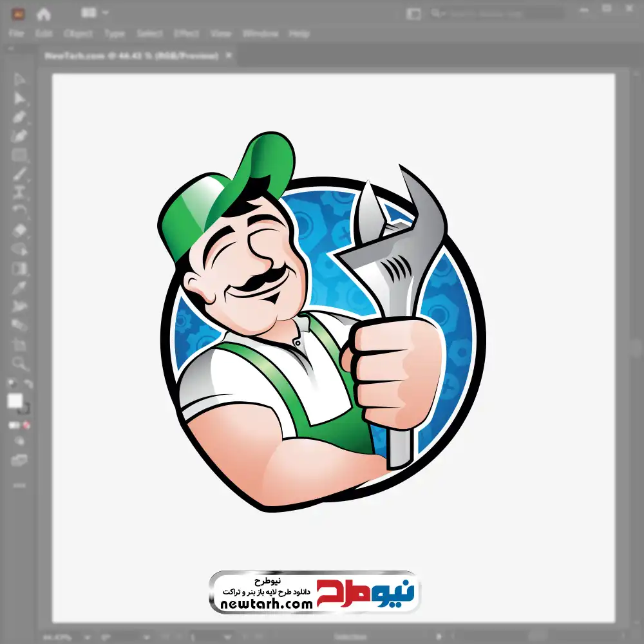This screenshot has width=644, height=644.
Task: Open the Effect menu
Action: pos(185,33)
